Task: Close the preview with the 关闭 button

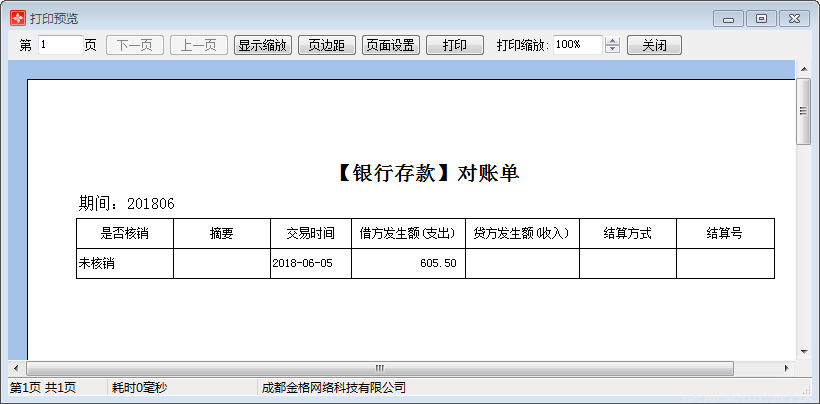Action: click(x=654, y=45)
